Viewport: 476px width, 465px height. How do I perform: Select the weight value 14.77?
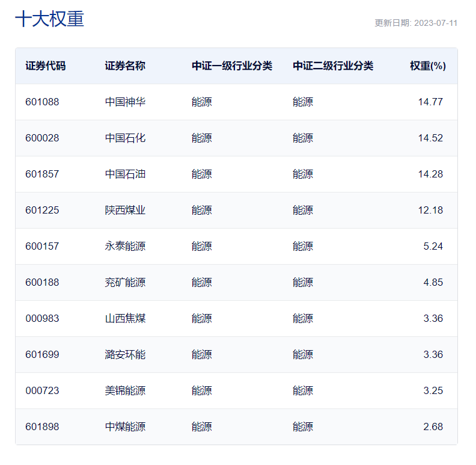tap(430, 102)
